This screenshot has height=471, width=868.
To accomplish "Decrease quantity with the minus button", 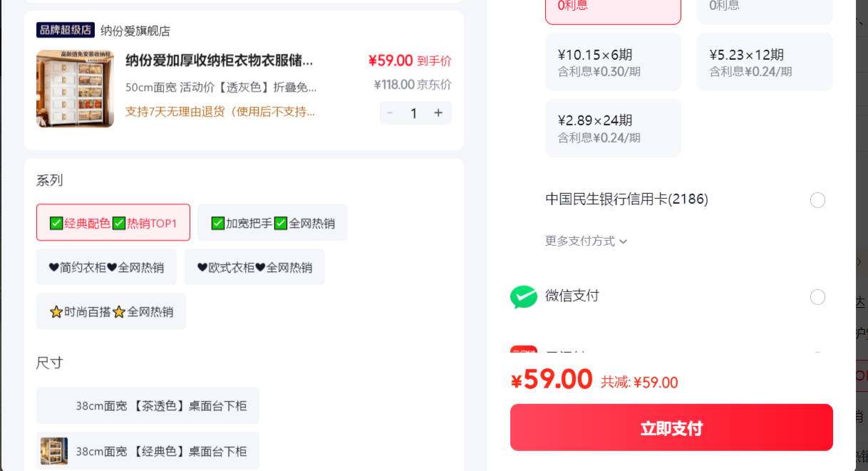I will (x=390, y=113).
